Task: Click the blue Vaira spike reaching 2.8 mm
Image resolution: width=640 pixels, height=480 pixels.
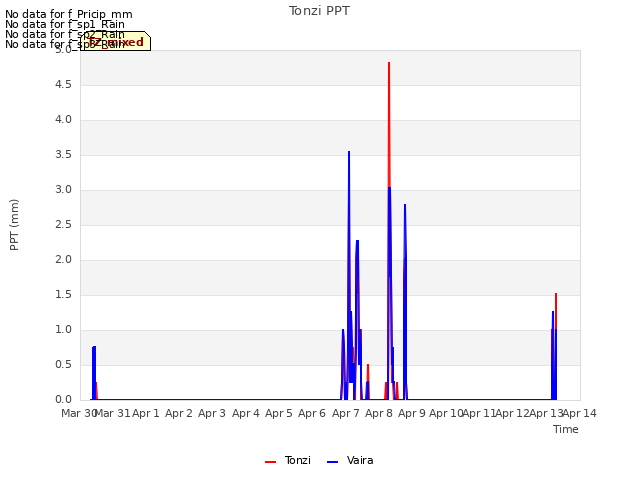Action: click(405, 302)
